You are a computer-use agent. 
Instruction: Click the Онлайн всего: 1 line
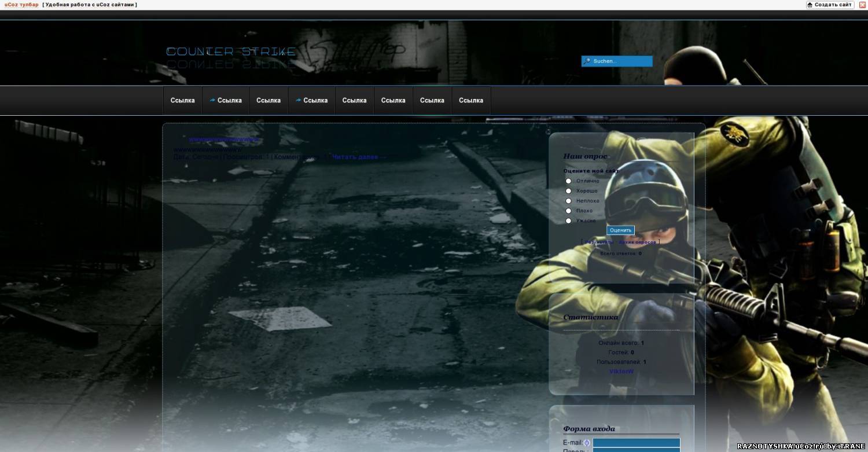(x=621, y=343)
